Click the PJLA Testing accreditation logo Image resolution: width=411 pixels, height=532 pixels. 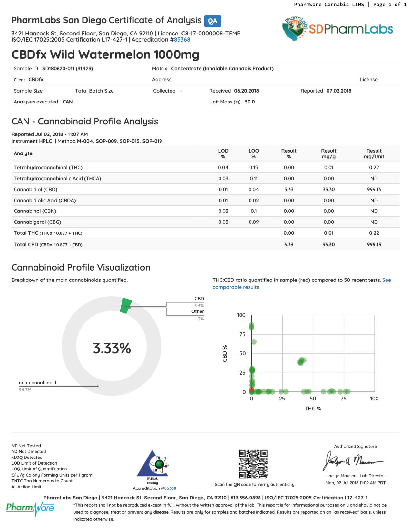pyautogui.click(x=152, y=466)
